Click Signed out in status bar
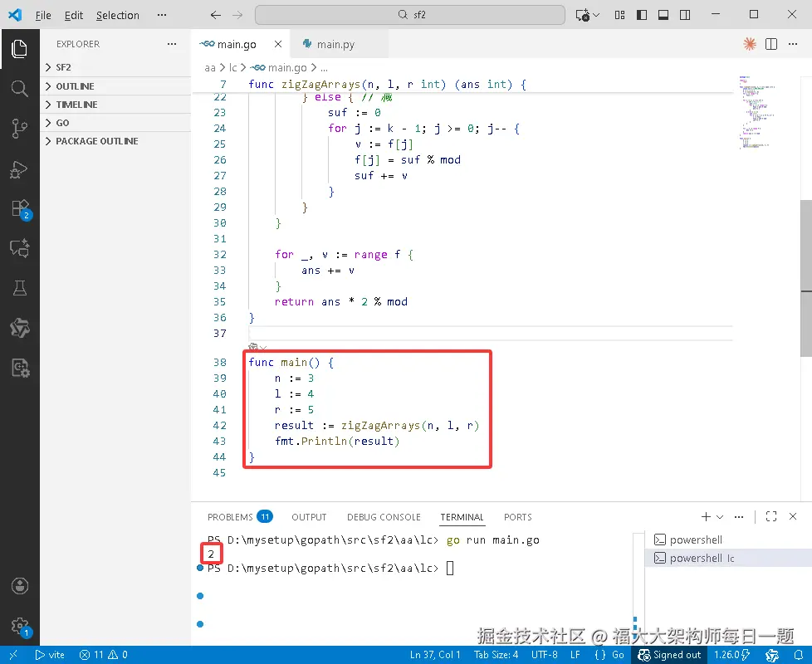 pos(669,655)
